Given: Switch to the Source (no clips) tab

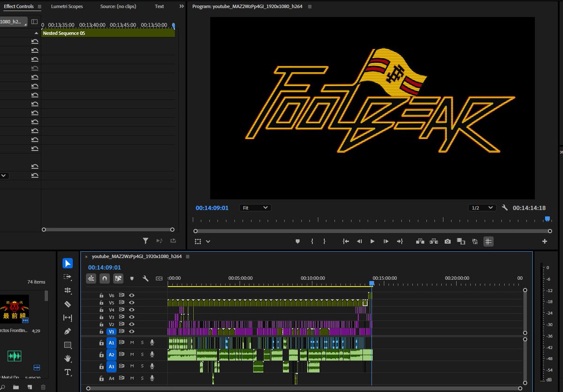Looking at the screenshot, I should (x=119, y=7).
